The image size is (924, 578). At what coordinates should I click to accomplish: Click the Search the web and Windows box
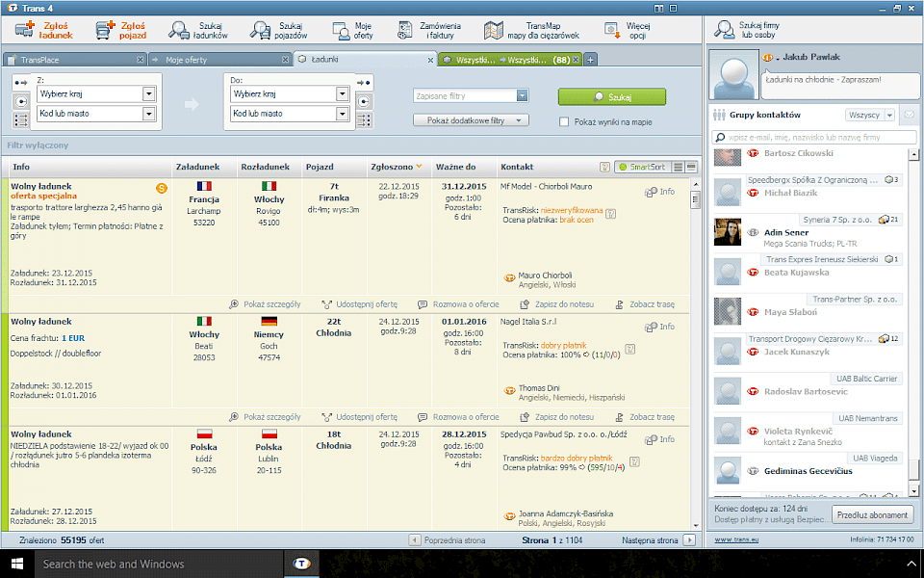click(x=159, y=564)
